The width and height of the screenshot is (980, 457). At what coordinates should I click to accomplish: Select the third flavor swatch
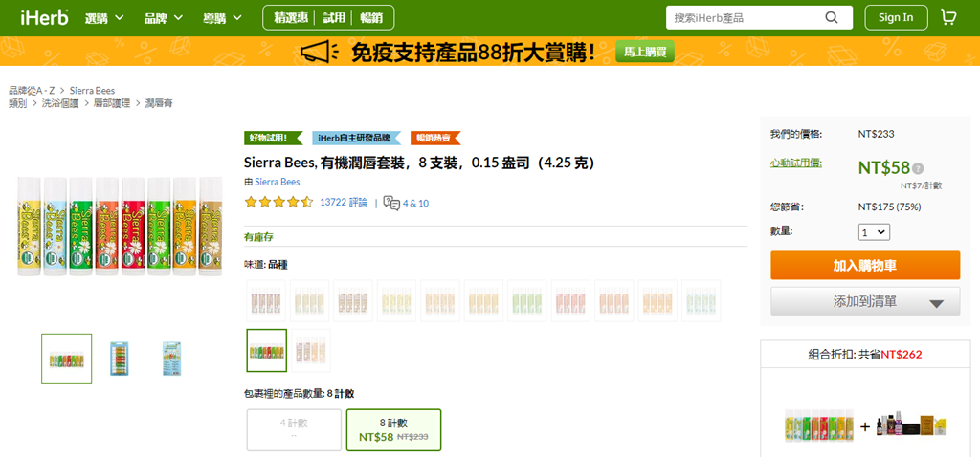[x=353, y=300]
